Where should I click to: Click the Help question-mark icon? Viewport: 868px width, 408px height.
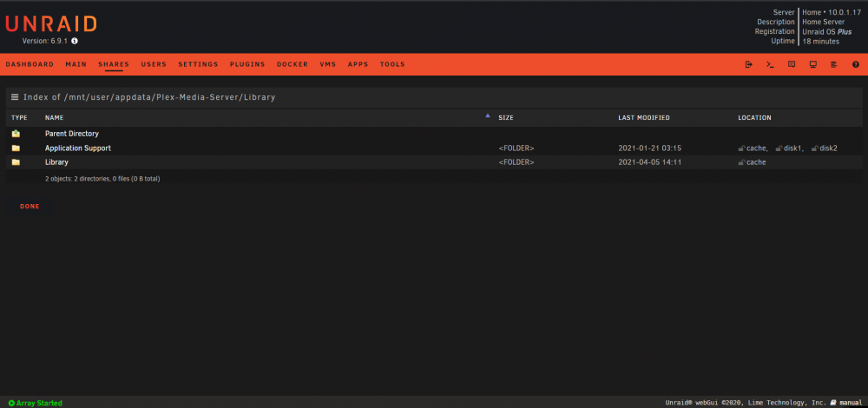point(856,64)
